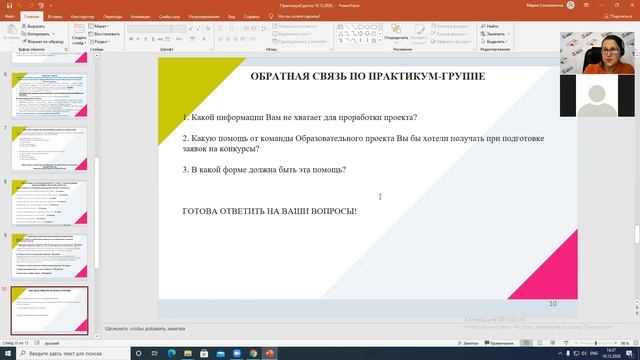This screenshot has width=640, height=360.
Task: Click the Find (Найти) magnifier command
Action: (490, 26)
